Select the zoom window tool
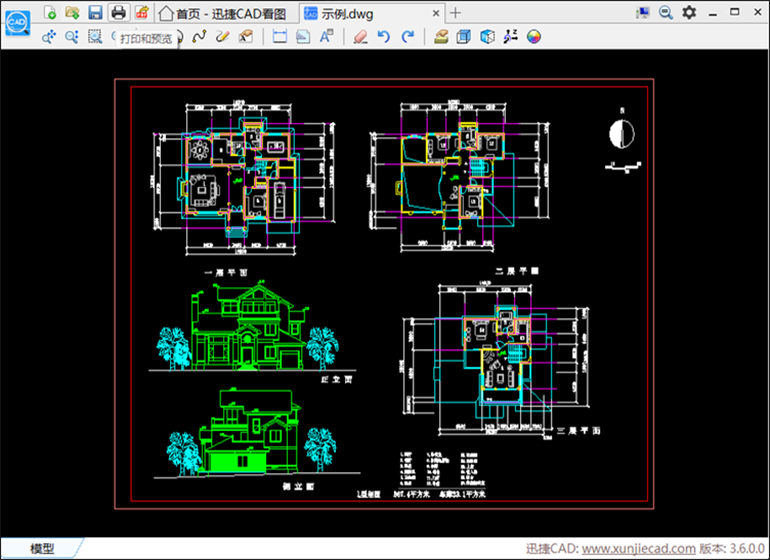This screenshot has height=560, width=770. [x=95, y=37]
